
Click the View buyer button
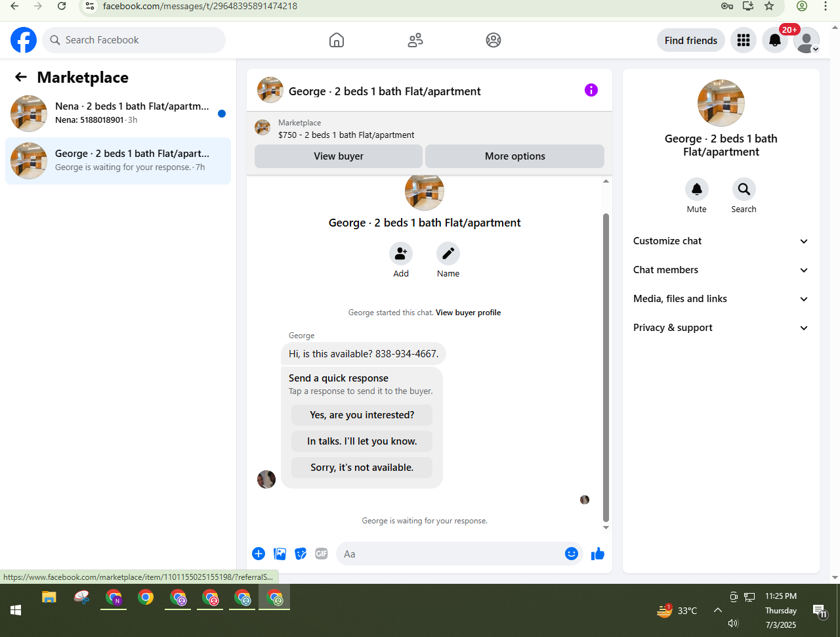[339, 156]
